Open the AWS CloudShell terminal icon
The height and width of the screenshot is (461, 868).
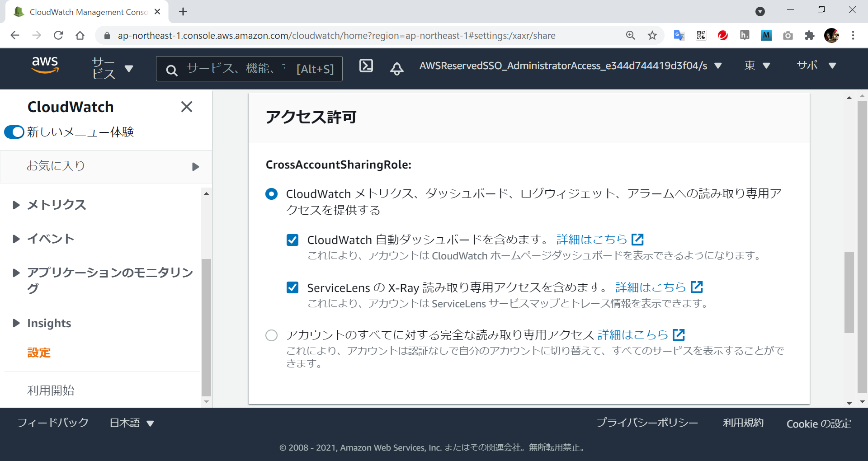(x=366, y=66)
